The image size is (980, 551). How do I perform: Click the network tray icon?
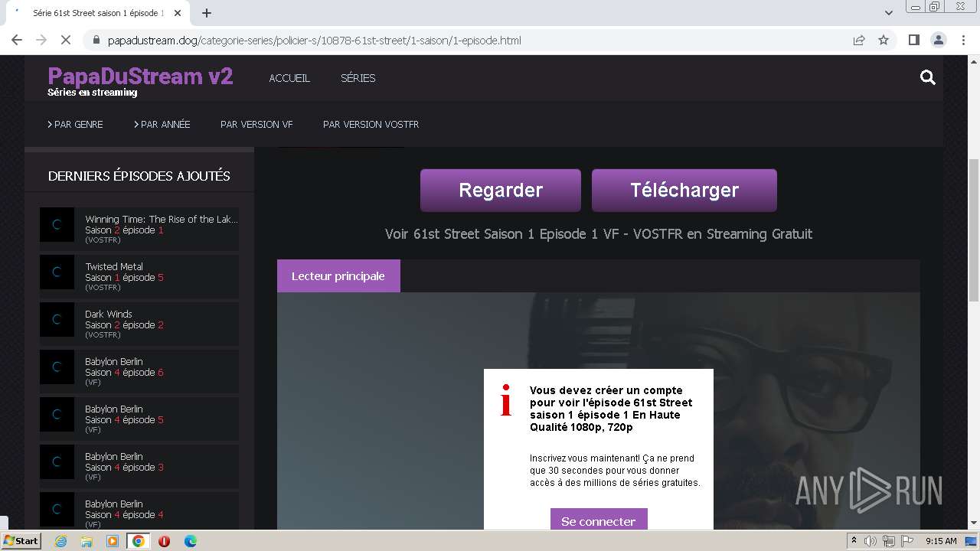point(889,541)
